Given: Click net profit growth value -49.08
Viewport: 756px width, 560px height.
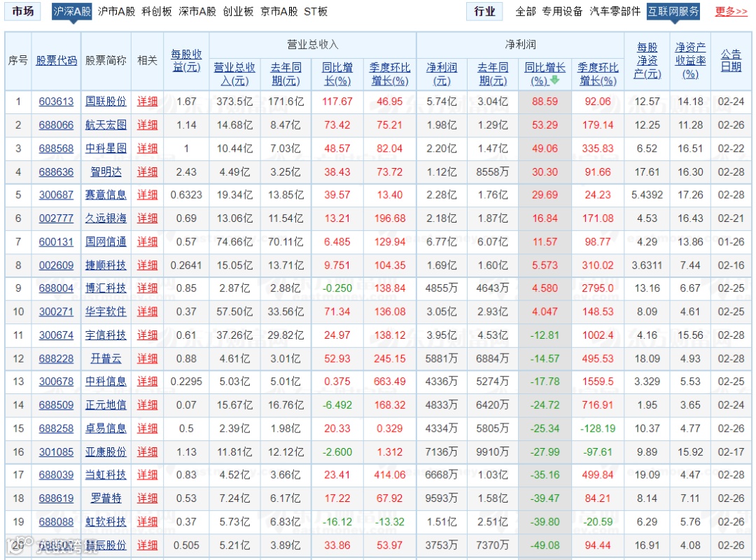Looking at the screenshot, I should click(x=545, y=545).
